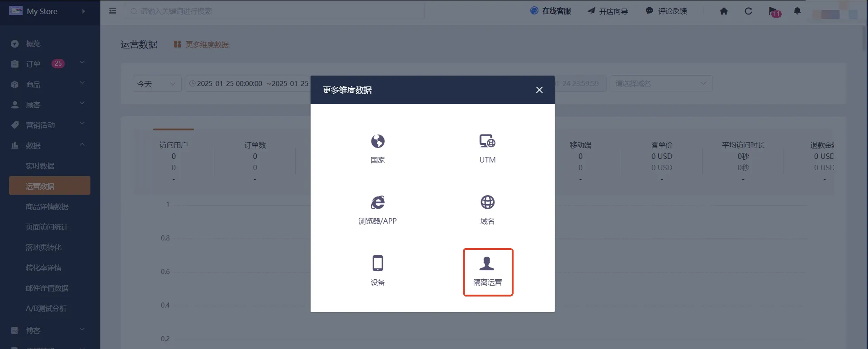Choose the 域名 domain globe icon
This screenshot has width=868, height=349.
(487, 202)
